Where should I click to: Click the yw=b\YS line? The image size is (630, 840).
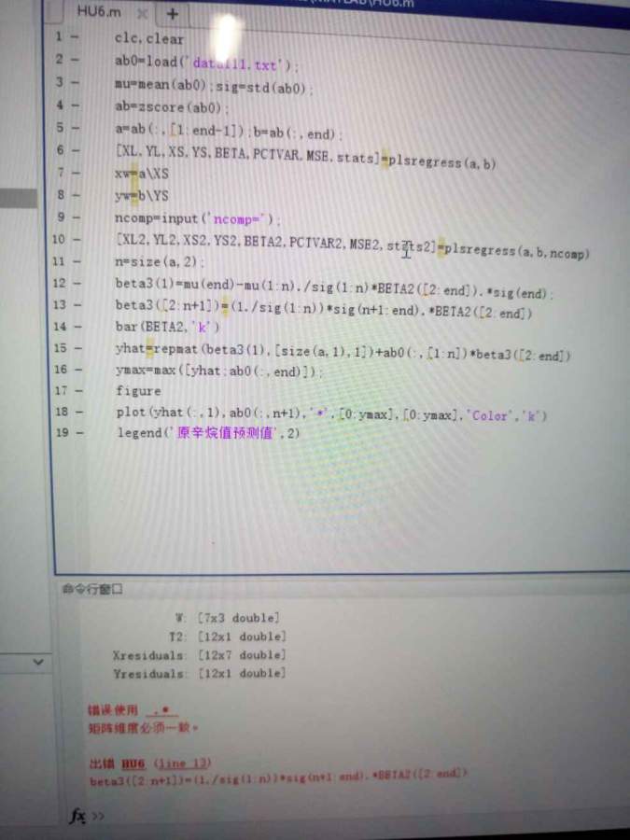142,196
